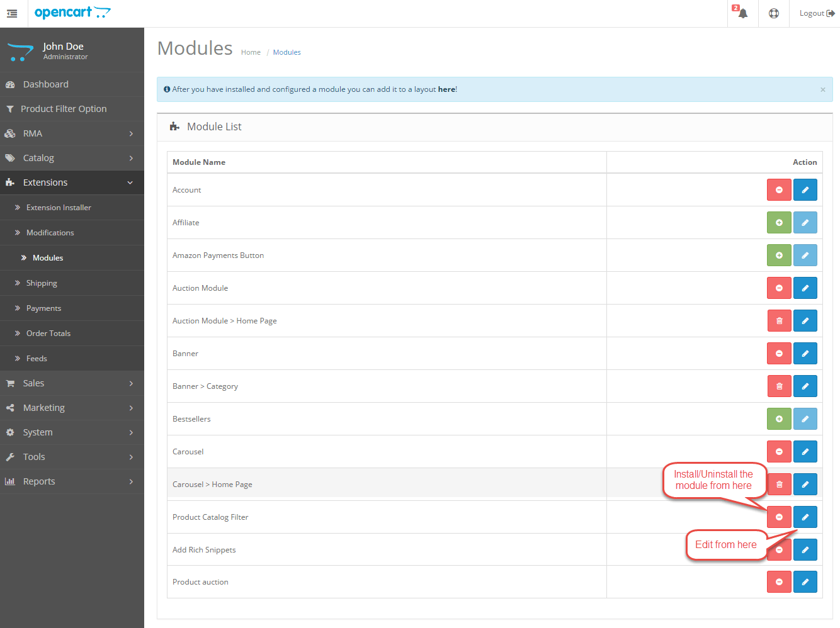Delete Auction Module > Home Page via trash icon
Image resolution: width=840 pixels, height=628 pixels.
click(x=779, y=320)
